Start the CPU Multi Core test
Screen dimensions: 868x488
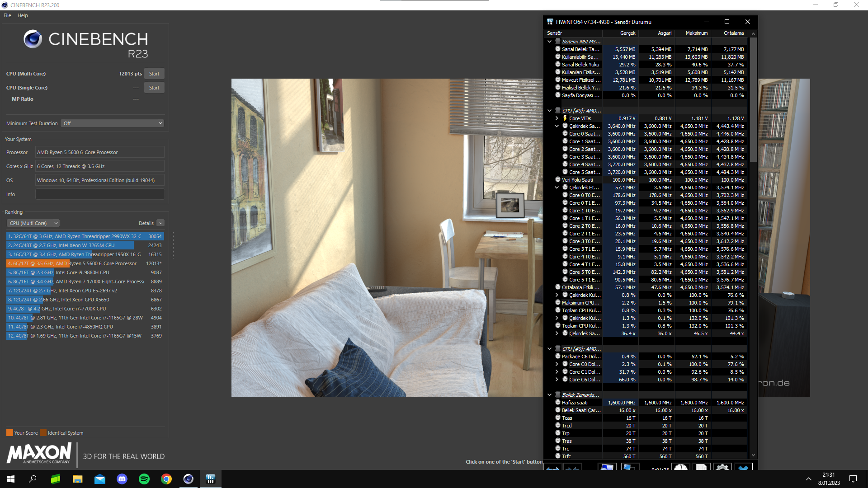tap(154, 74)
